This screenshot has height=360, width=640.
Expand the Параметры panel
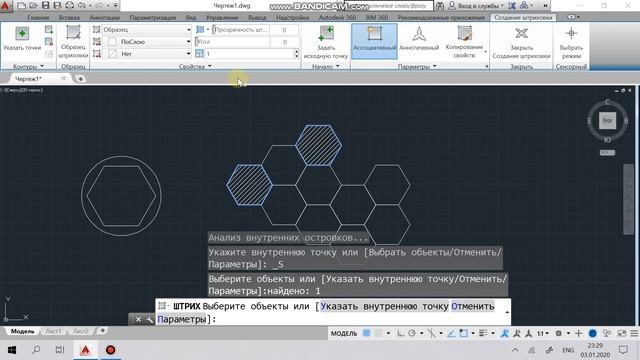[x=417, y=66]
